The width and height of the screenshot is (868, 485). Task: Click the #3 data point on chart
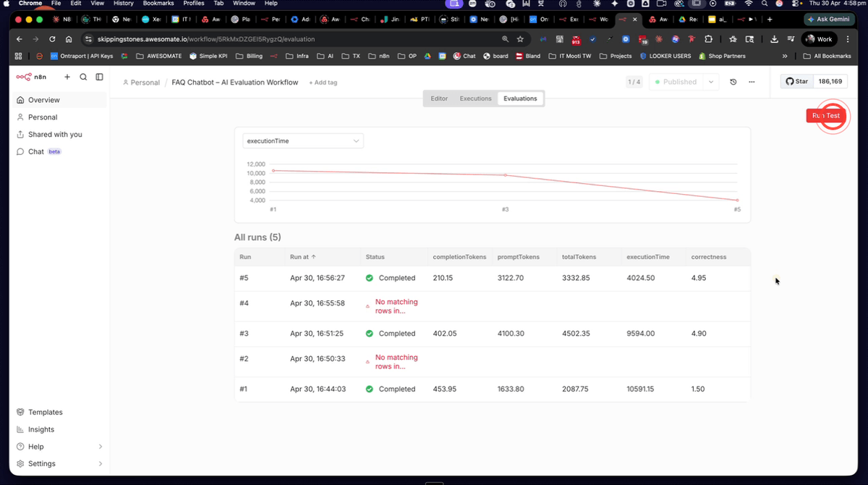(505, 175)
